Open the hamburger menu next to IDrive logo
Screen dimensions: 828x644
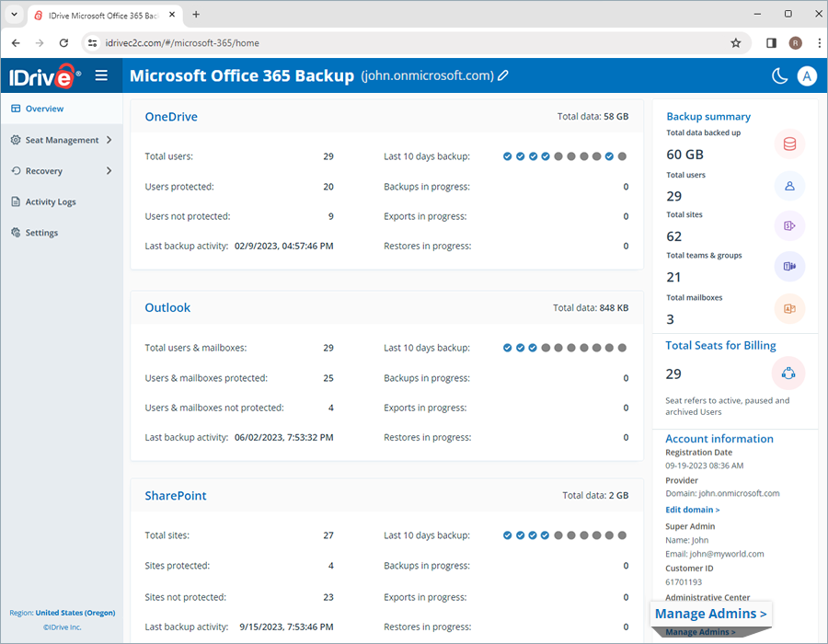[101, 75]
